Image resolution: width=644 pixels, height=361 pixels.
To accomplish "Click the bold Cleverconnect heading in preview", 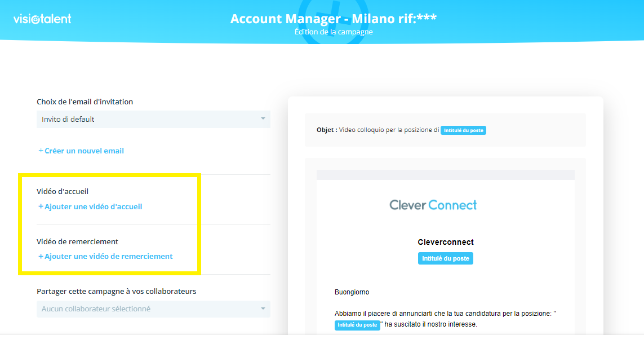I will [445, 242].
